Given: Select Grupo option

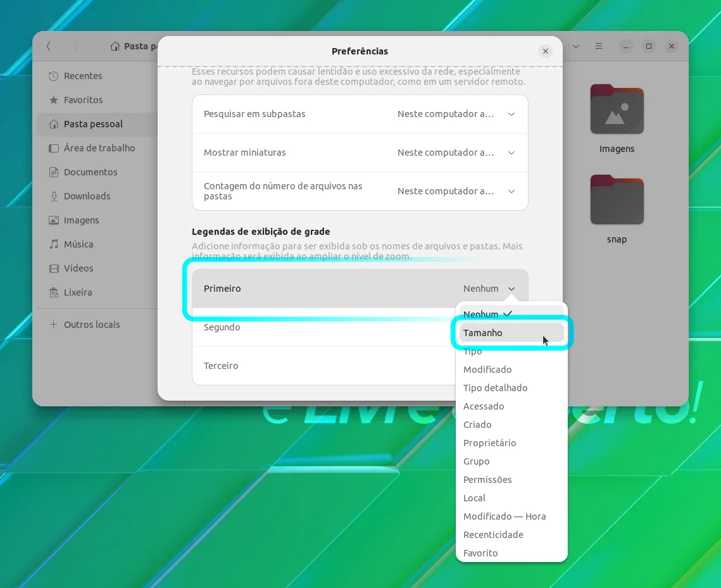Looking at the screenshot, I should [x=511, y=461].
